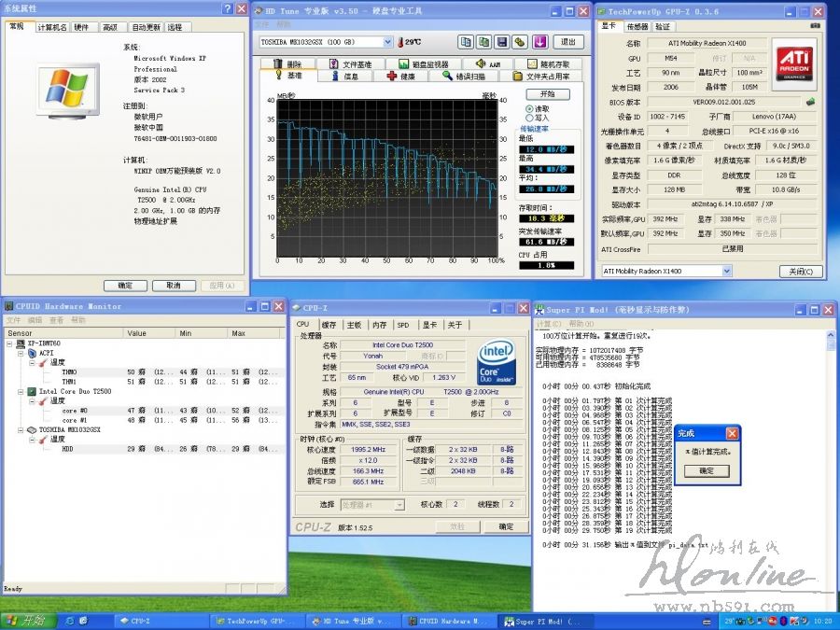This screenshot has height=630, width=840.
Task: Click the purple down-arrow icon in HD Tune toolbar
Action: (539, 42)
